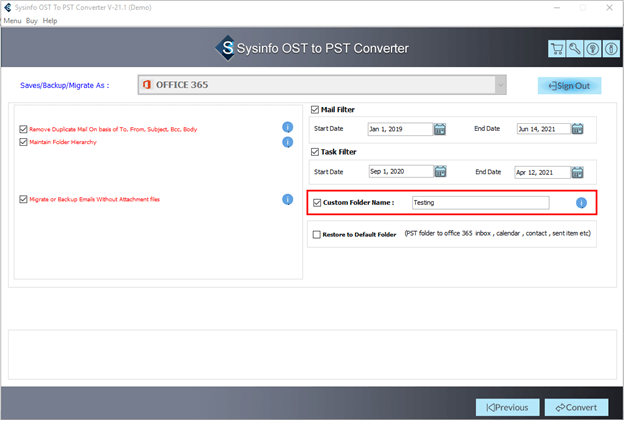Image resolution: width=624 pixels, height=421 pixels.
Task: Open the Buy menu
Action: click(x=34, y=21)
